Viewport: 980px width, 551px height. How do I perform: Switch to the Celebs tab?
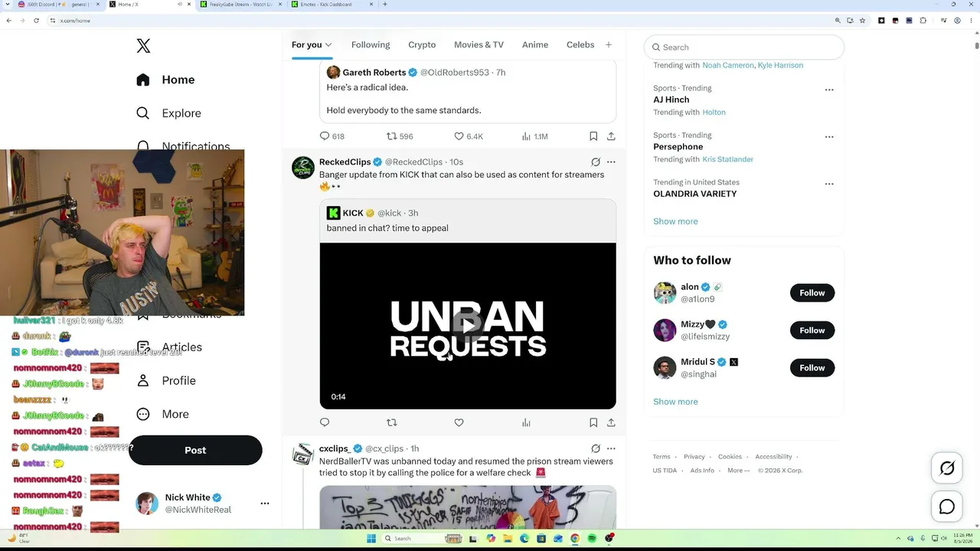pyautogui.click(x=580, y=44)
